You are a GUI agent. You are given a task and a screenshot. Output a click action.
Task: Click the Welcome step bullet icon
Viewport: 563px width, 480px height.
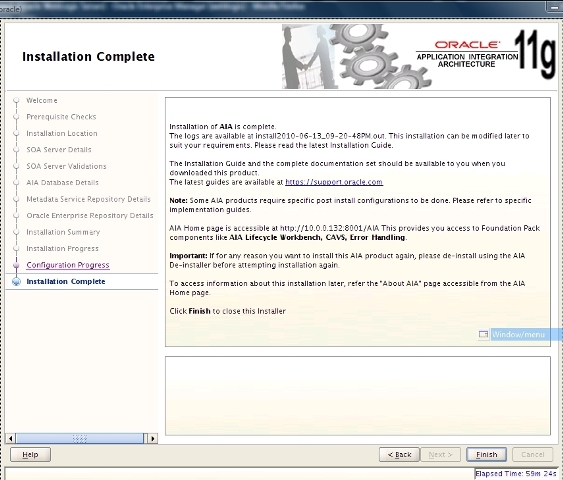point(16,101)
